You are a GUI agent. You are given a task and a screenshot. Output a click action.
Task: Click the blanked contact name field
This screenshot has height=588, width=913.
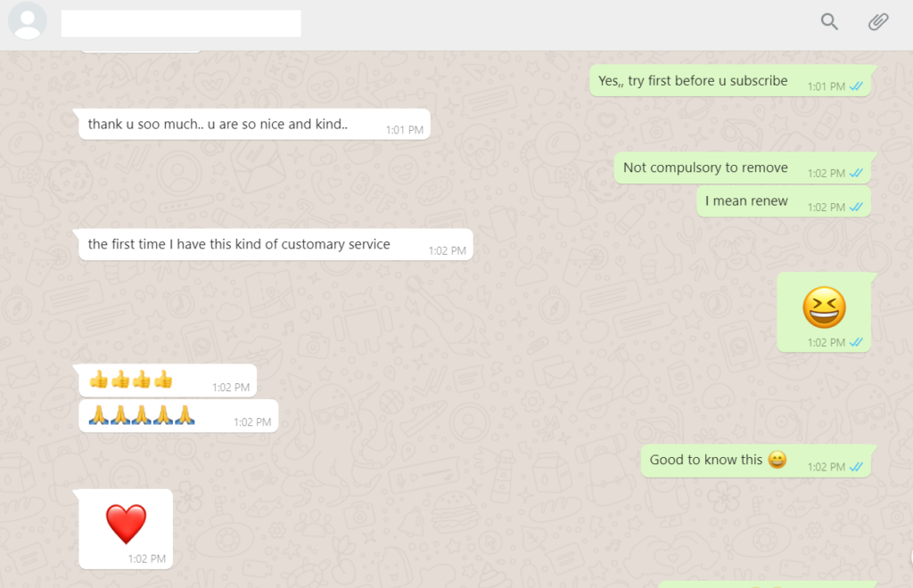pos(181,23)
